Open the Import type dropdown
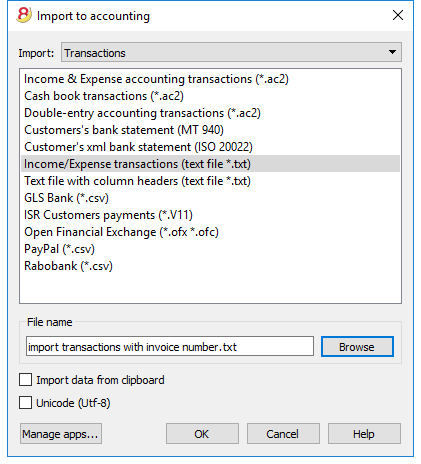Screen dimensions: 421x464 tap(231, 53)
